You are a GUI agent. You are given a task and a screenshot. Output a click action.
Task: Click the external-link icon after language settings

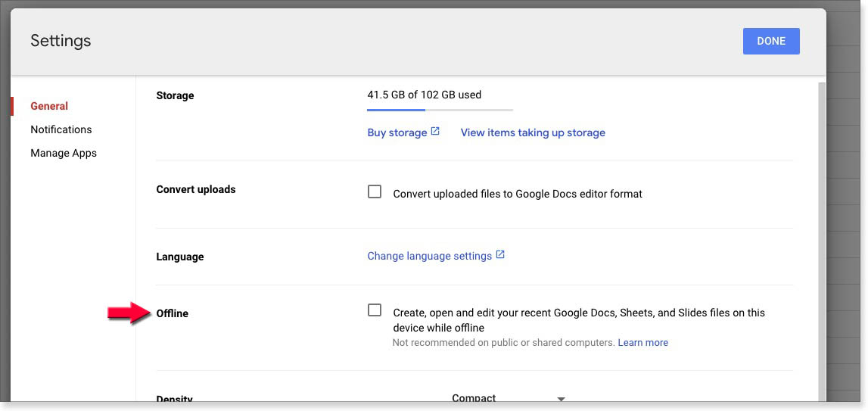coord(500,255)
